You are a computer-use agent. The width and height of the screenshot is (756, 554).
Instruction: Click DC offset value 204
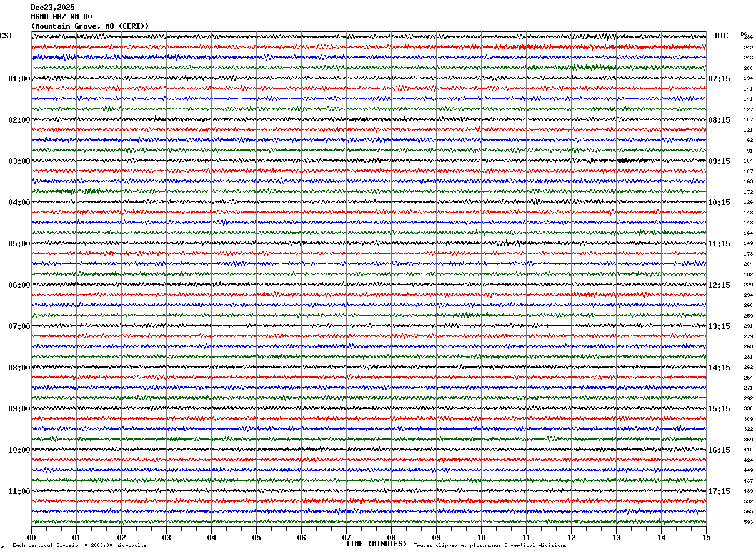click(x=749, y=264)
